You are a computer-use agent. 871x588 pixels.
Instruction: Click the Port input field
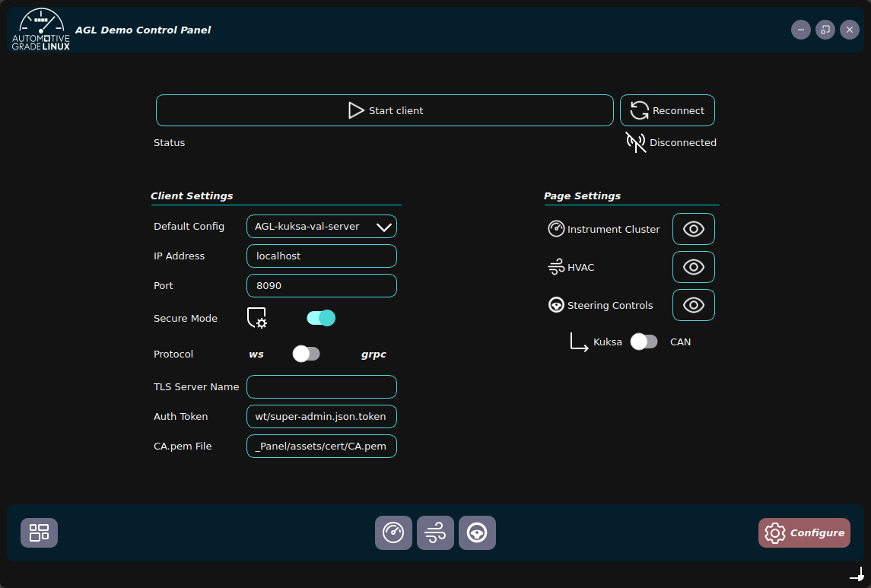pos(322,285)
